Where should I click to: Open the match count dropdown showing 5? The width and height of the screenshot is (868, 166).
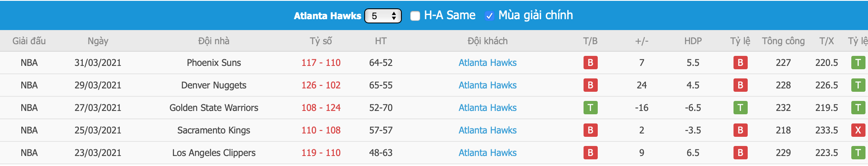pyautogui.click(x=383, y=16)
